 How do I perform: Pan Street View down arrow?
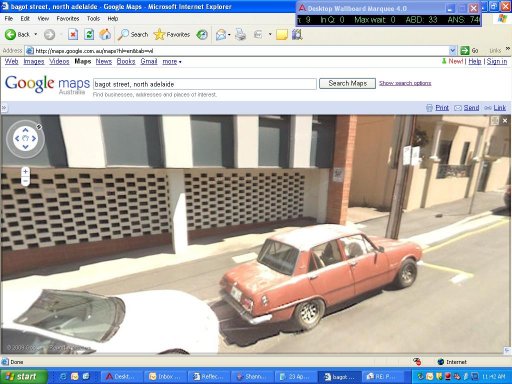(x=25, y=147)
